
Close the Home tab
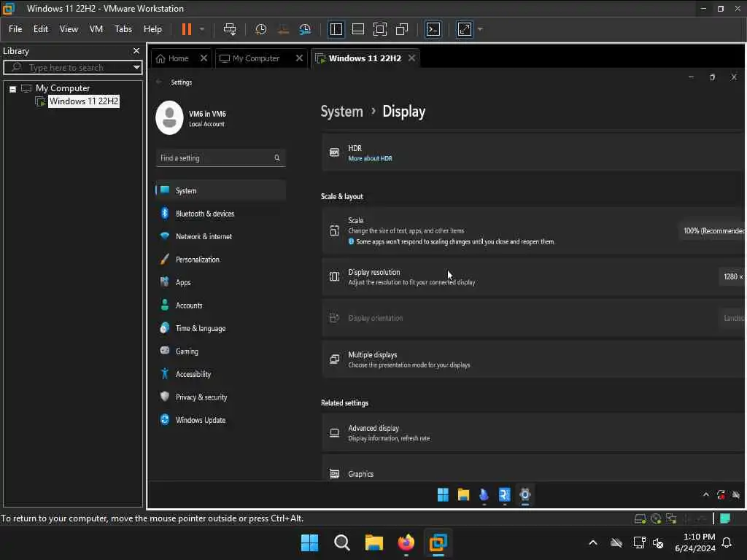(204, 58)
